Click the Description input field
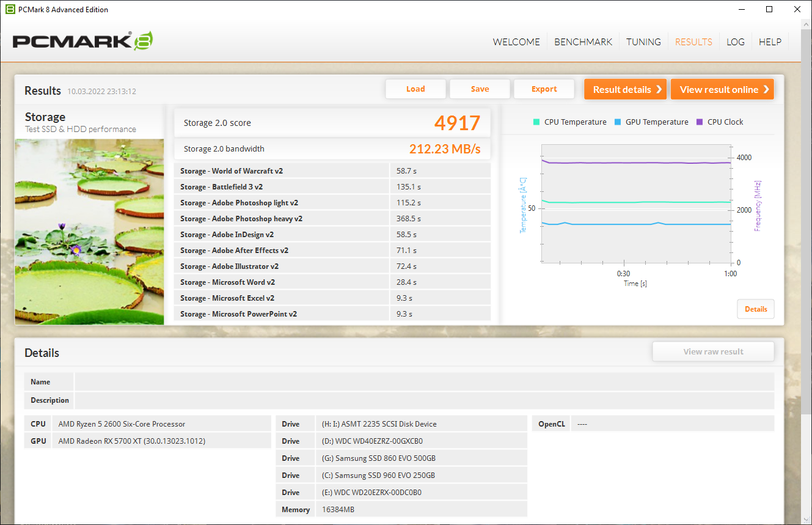The image size is (812, 525). pyautogui.click(x=424, y=400)
